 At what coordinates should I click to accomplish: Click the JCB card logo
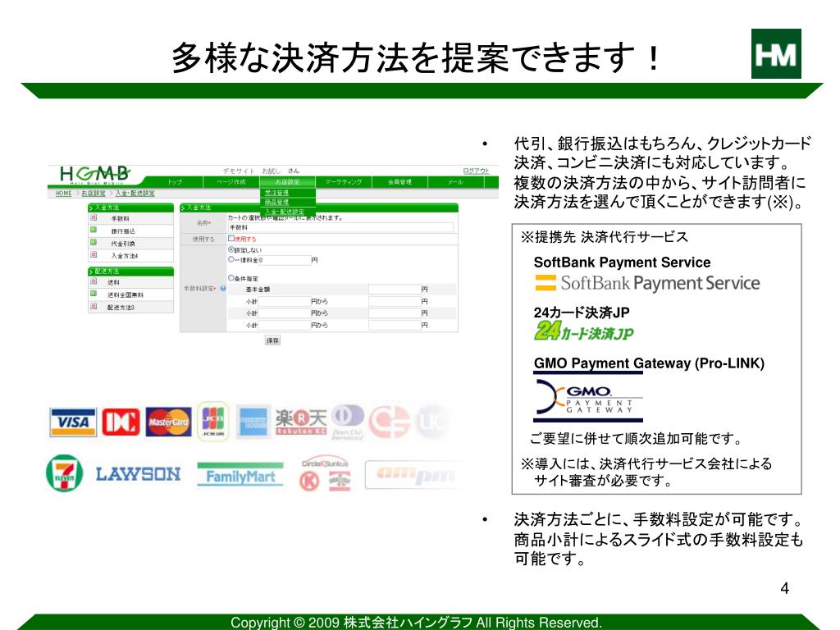coord(212,421)
